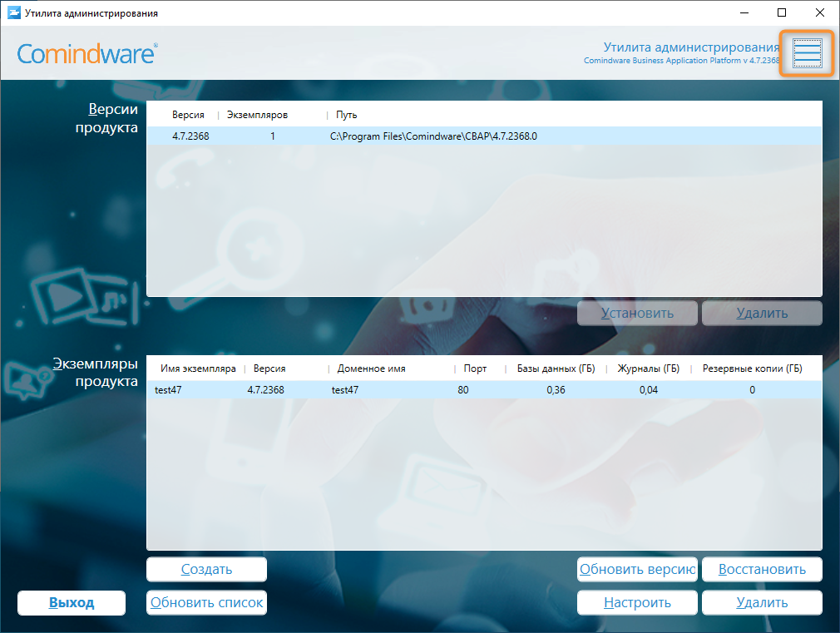Click the Создать button
The height and width of the screenshot is (633, 840).
(x=206, y=569)
